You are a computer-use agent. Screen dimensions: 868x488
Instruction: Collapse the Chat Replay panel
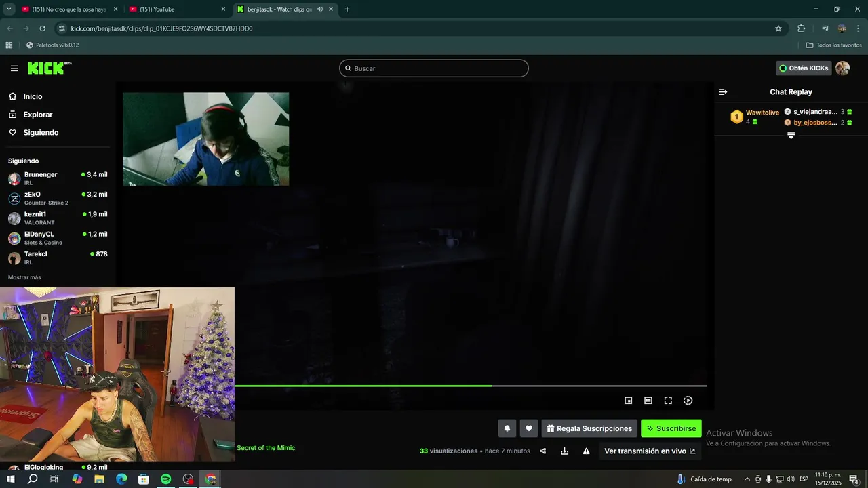pyautogui.click(x=723, y=91)
